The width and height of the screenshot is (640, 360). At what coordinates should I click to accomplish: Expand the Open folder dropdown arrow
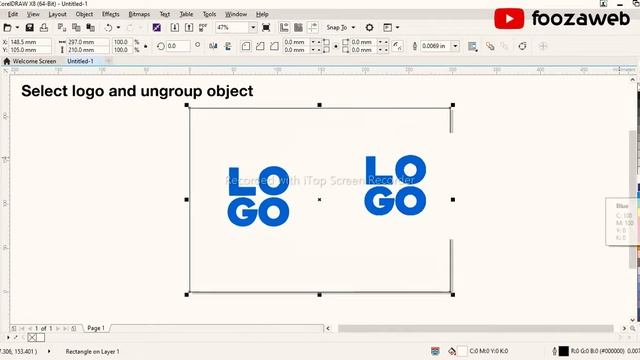click(17, 28)
